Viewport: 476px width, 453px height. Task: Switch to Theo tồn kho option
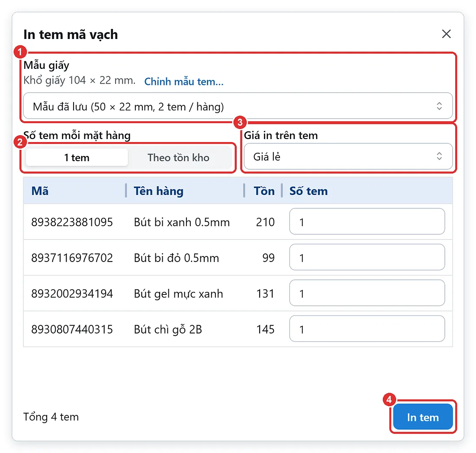pyautogui.click(x=178, y=157)
